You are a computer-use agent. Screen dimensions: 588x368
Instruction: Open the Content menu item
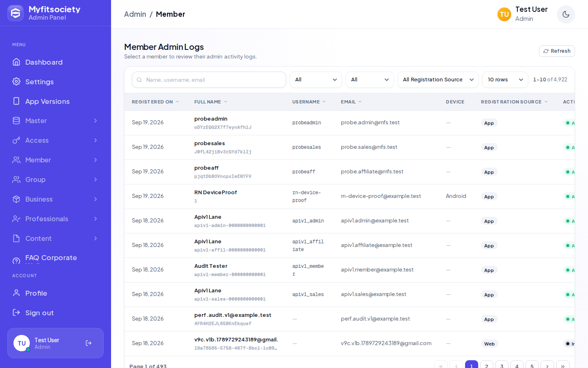point(56,238)
